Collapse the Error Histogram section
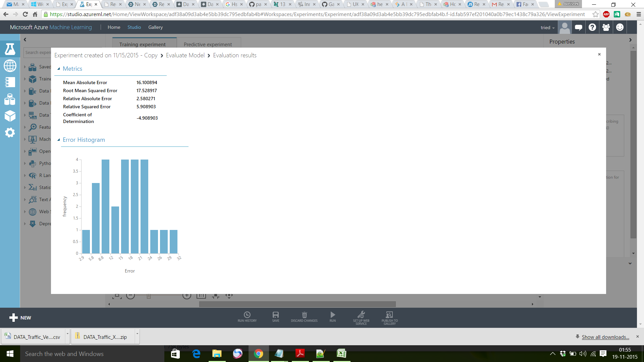644x362 pixels. click(59, 140)
